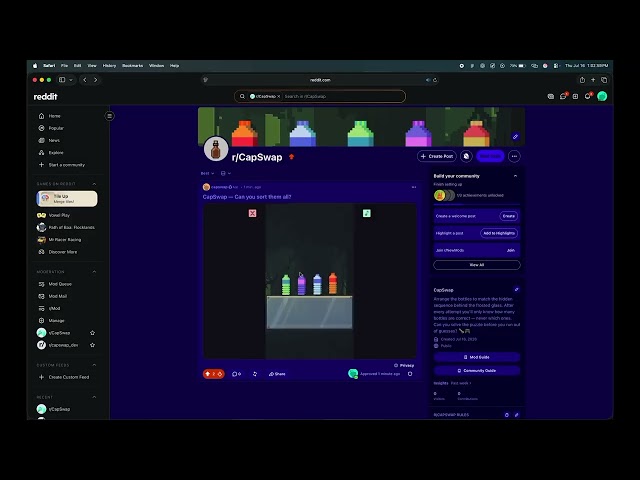Image resolution: width=640 pixels, height=480 pixels.
Task: Collapse the Custom Feeds section
Action: 94,365
